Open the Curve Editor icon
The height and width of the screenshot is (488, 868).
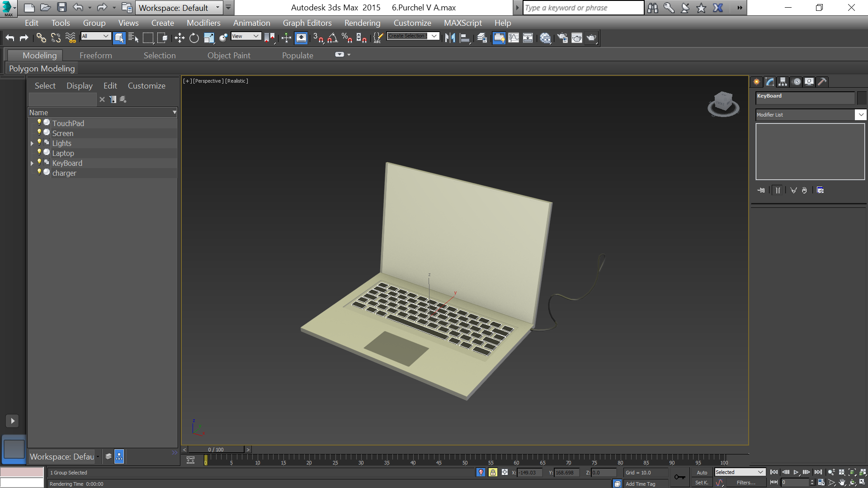(x=514, y=38)
